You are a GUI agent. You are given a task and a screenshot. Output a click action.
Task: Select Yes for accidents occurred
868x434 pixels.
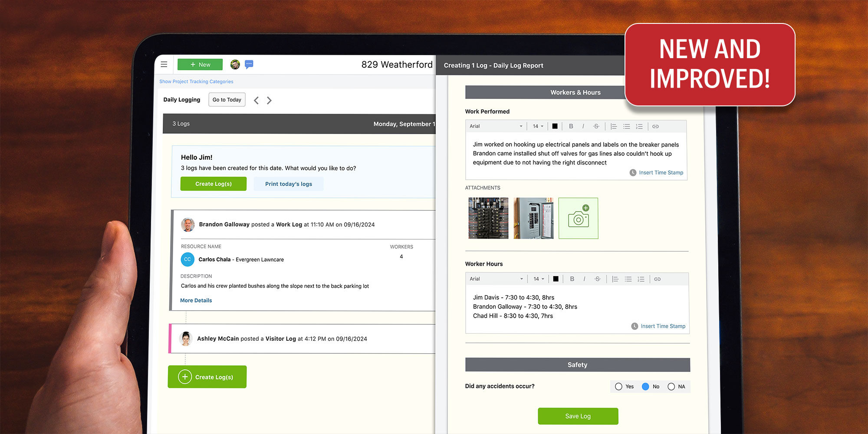pos(619,386)
